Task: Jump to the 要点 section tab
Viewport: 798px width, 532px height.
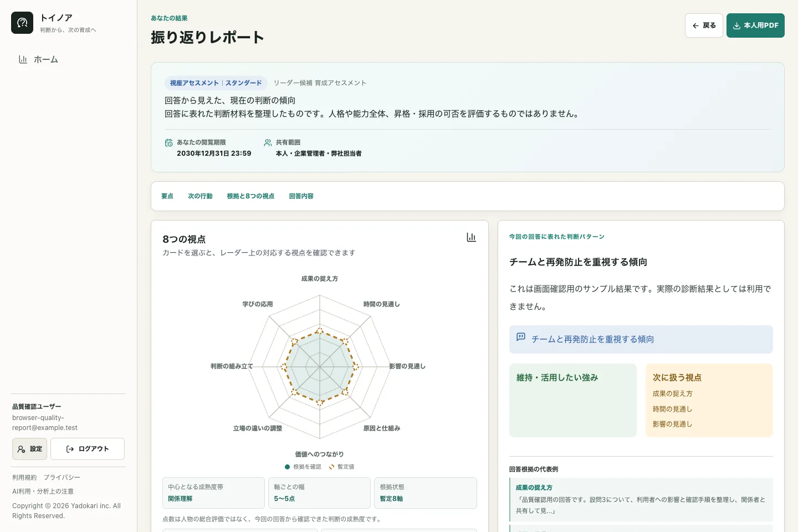Action: [x=167, y=196]
